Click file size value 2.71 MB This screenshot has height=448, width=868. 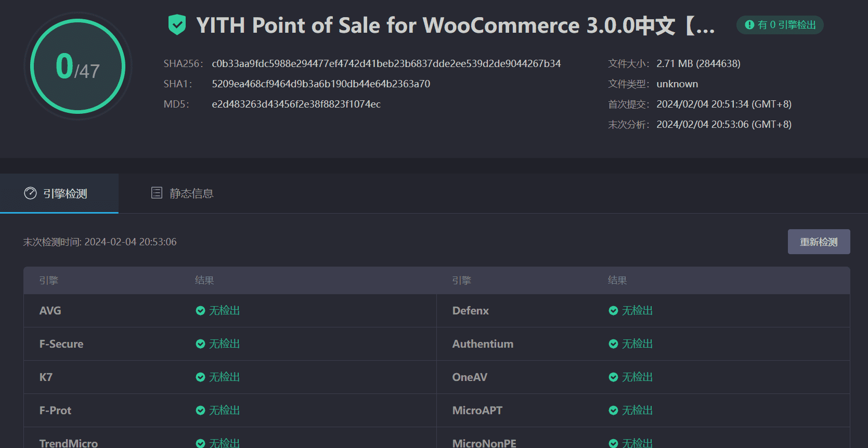pyautogui.click(x=698, y=63)
